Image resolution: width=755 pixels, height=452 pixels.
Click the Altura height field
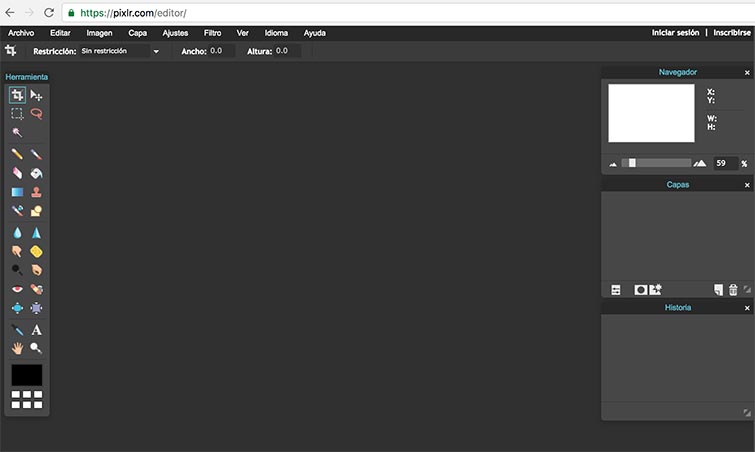click(287, 51)
